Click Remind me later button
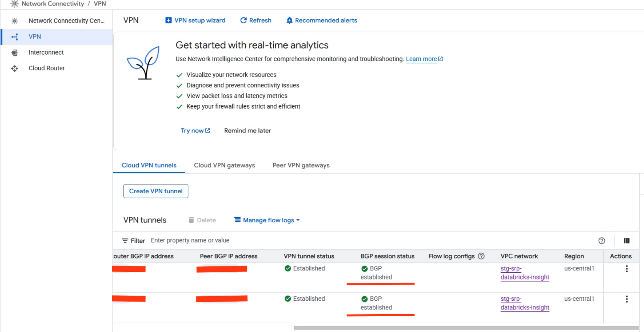 point(247,130)
